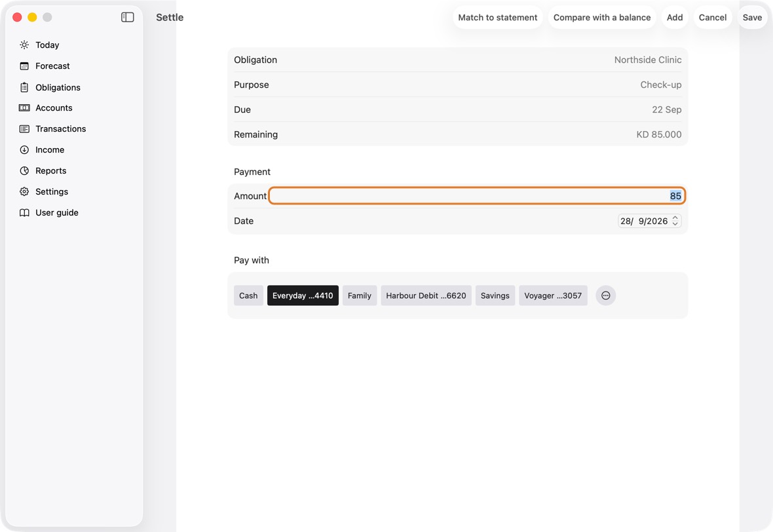Click the Today sun icon
This screenshot has height=532, width=773.
(x=24, y=45)
